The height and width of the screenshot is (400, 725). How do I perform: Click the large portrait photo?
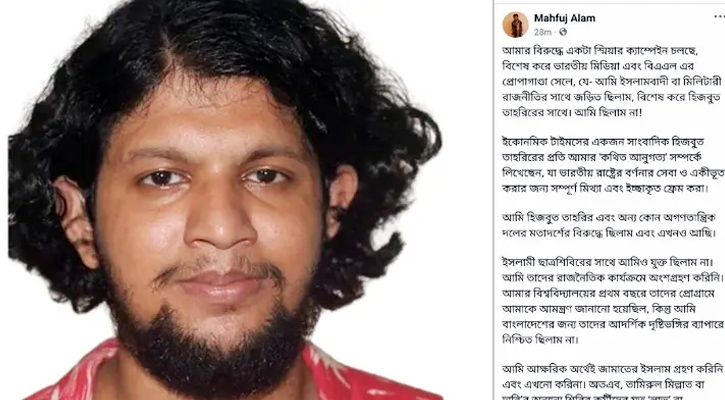tap(225, 200)
